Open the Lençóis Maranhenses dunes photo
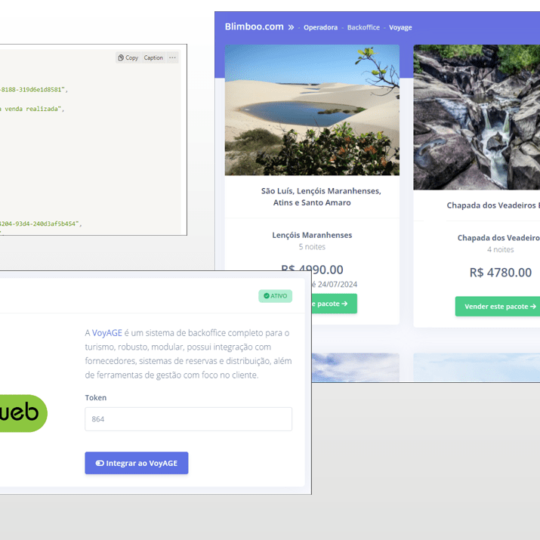The image size is (540, 540). pyautogui.click(x=312, y=110)
